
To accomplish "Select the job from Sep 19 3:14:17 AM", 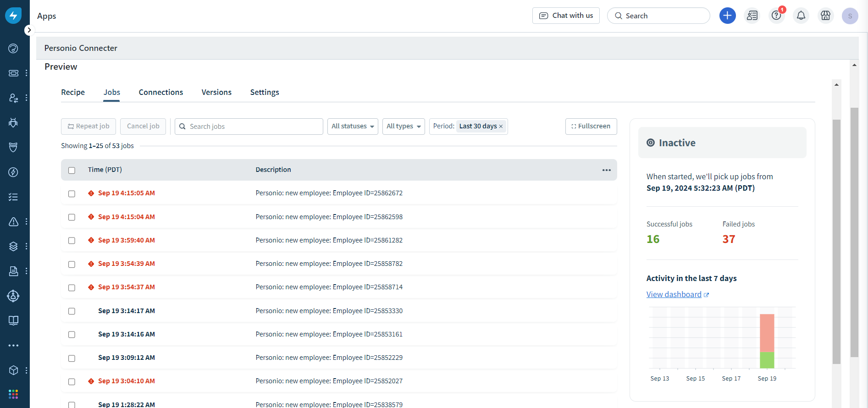I will pos(72,311).
